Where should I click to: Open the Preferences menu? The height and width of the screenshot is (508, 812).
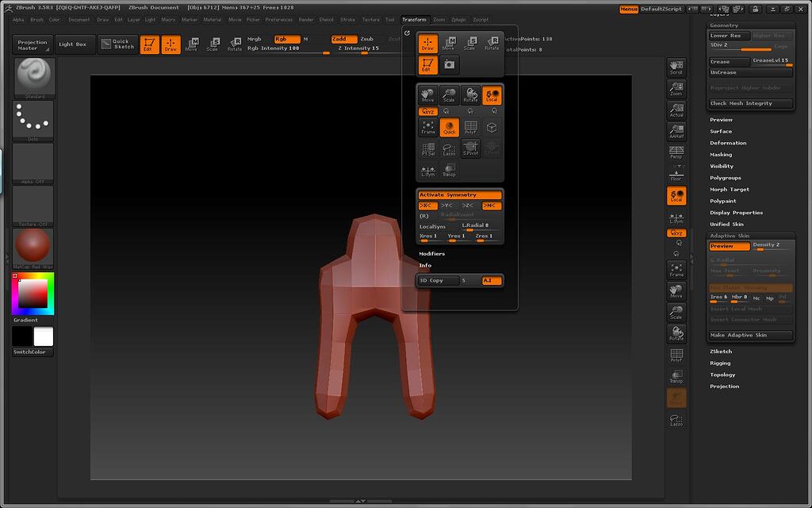coord(279,20)
